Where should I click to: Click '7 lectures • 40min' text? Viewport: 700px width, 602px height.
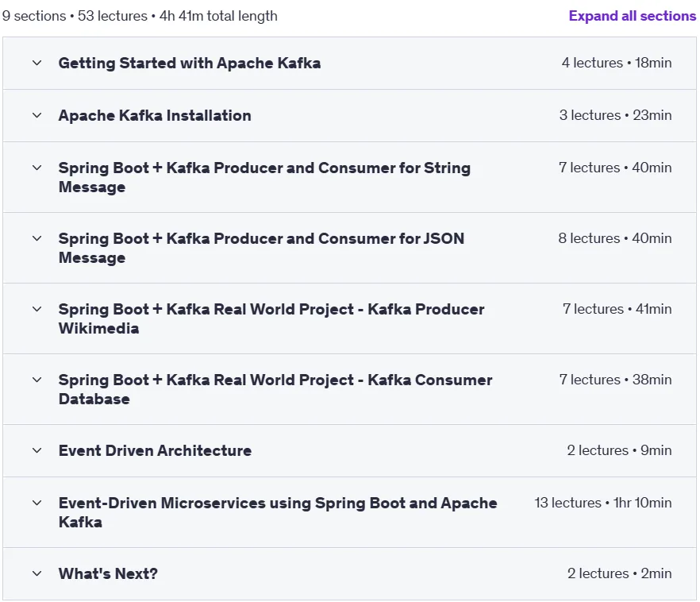(615, 168)
